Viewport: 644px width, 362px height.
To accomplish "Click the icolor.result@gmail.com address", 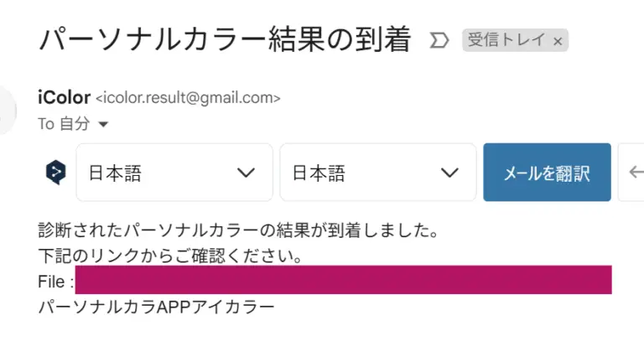I will (x=188, y=98).
